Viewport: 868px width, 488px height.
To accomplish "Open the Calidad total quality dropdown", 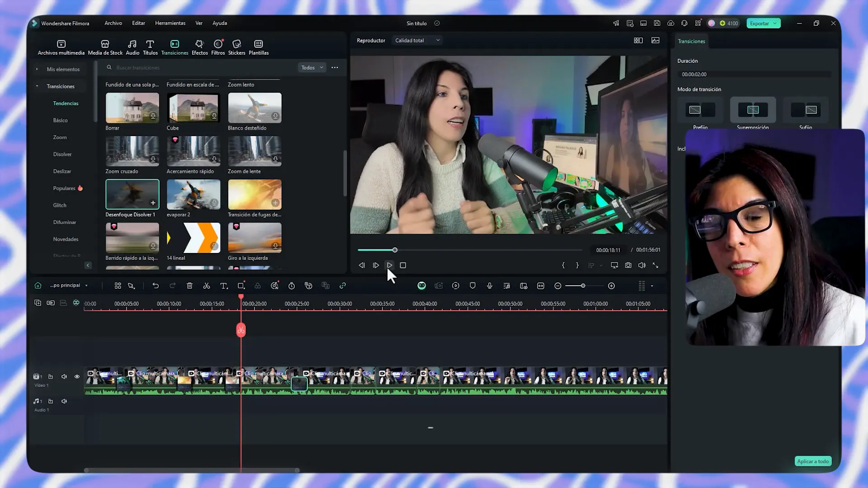I will tap(417, 41).
